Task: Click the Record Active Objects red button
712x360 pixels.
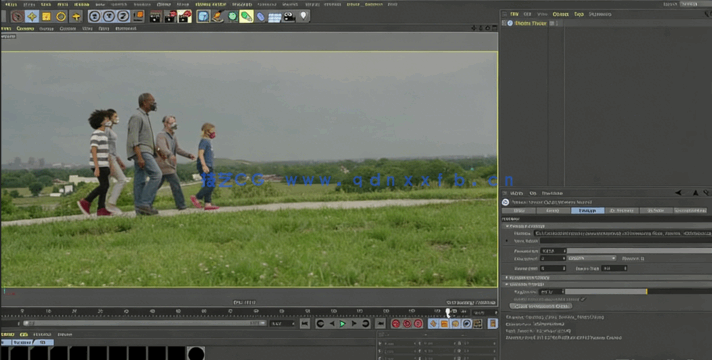Action: tap(396, 324)
